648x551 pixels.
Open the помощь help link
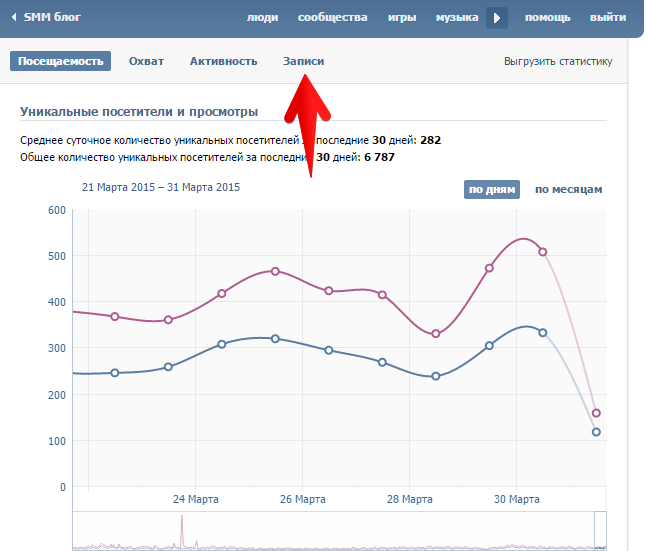tap(547, 18)
